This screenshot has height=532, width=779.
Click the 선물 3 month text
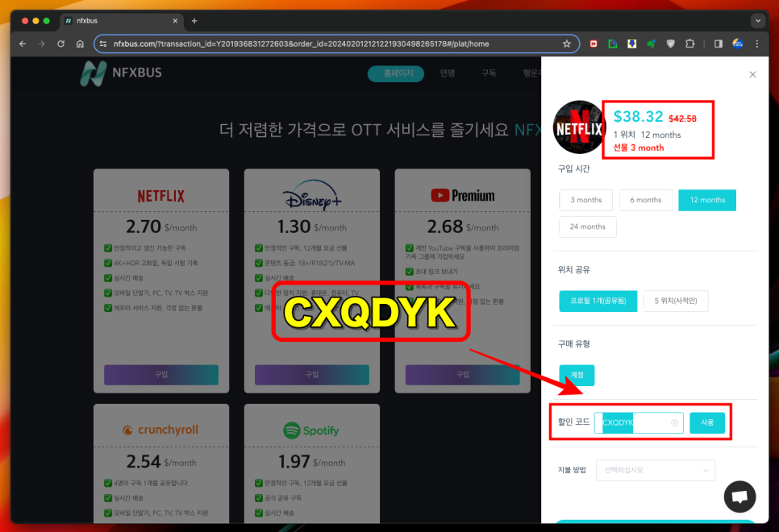pos(639,148)
